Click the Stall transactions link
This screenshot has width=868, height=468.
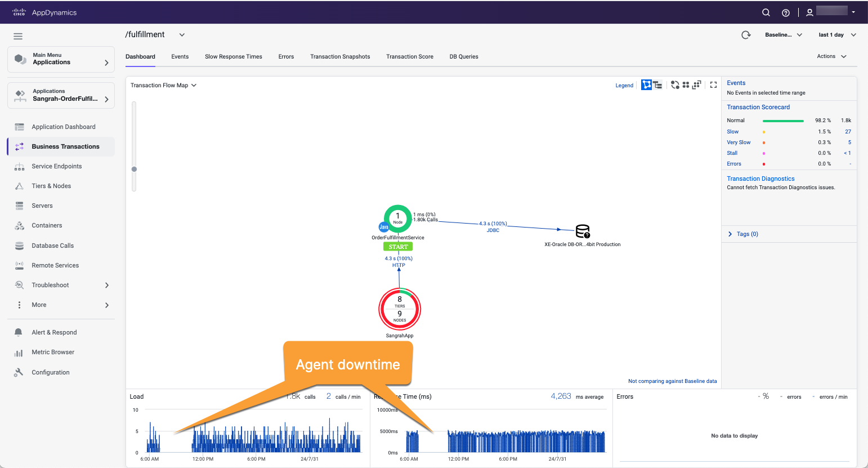click(x=732, y=153)
